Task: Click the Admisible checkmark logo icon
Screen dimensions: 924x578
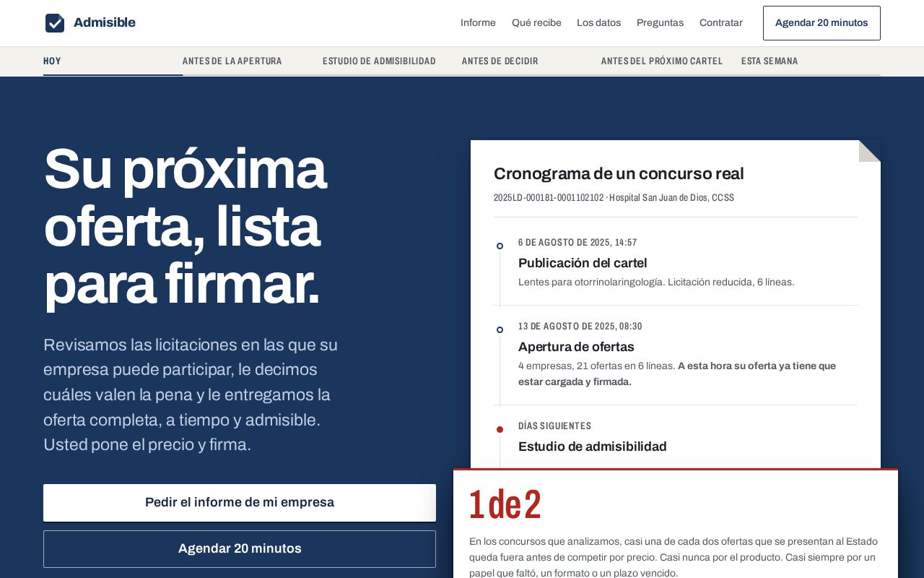Action: (55, 23)
